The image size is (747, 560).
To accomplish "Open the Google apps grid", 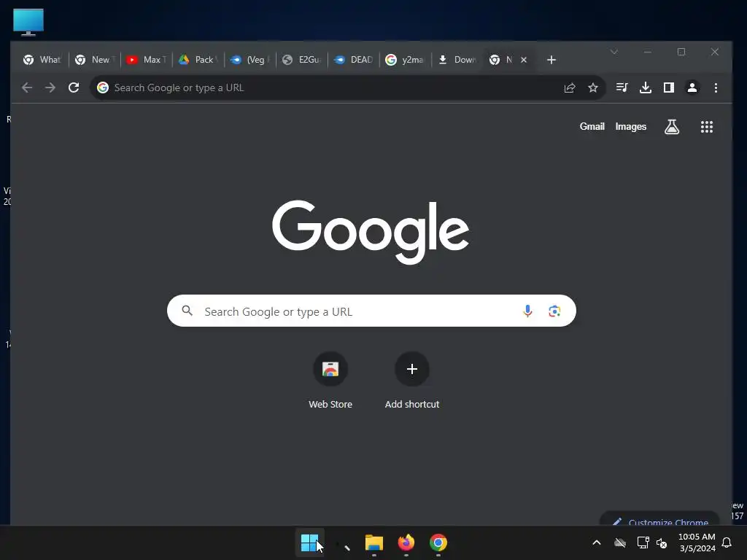I will [x=706, y=127].
